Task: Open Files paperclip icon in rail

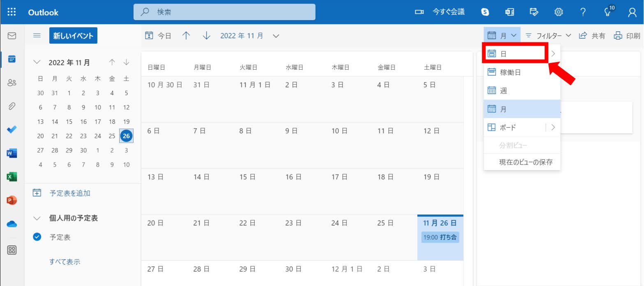Action: click(12, 106)
